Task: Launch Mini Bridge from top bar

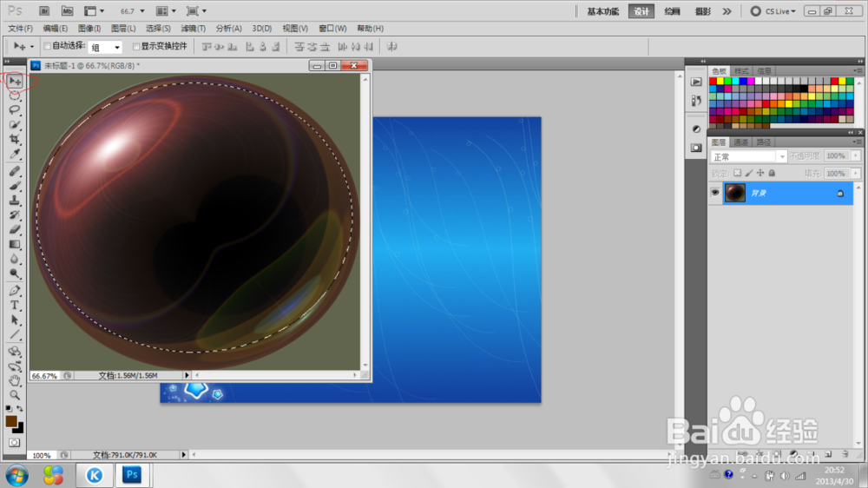Action: pos(67,11)
